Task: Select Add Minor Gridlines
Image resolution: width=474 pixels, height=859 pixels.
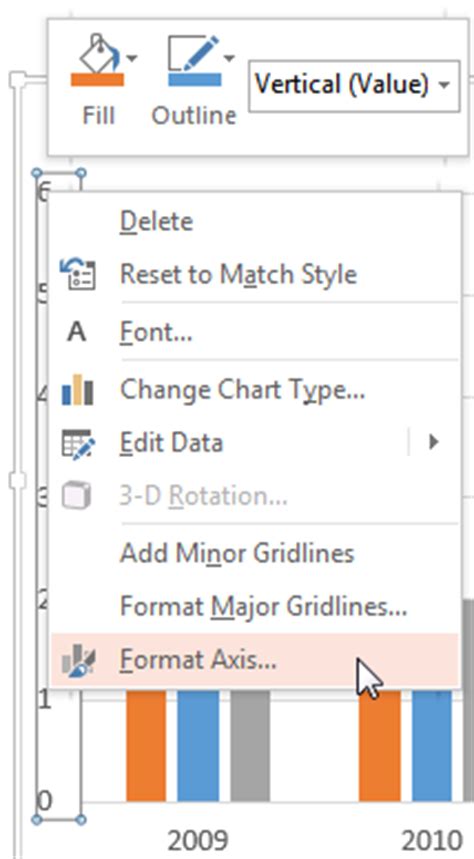Action: click(237, 553)
